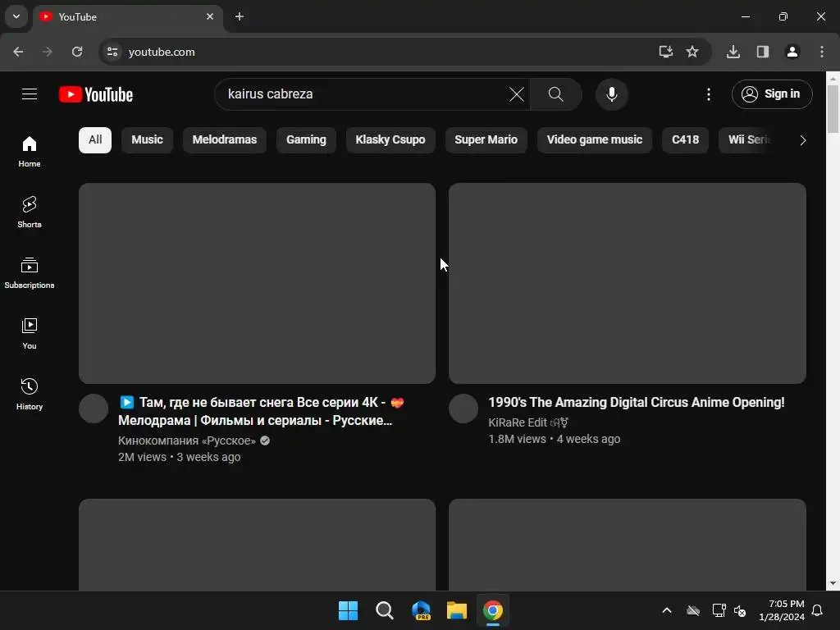Click the Russian melodrama channel avatar

coord(94,409)
